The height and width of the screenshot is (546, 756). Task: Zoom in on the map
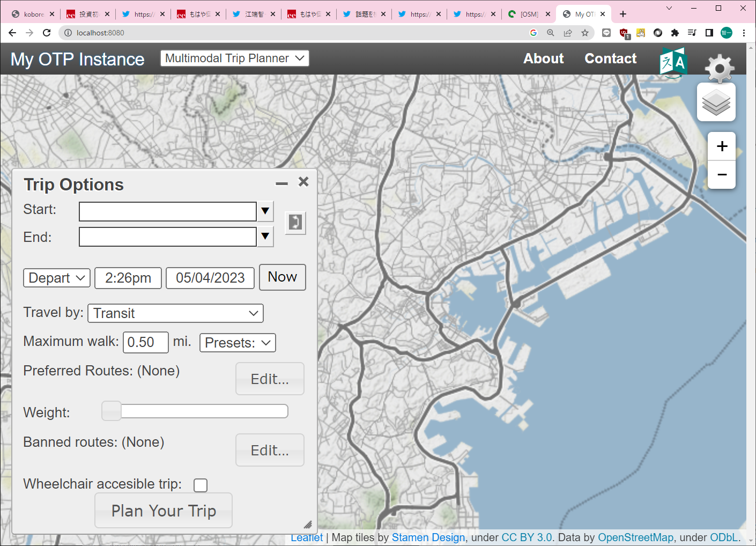(722, 146)
